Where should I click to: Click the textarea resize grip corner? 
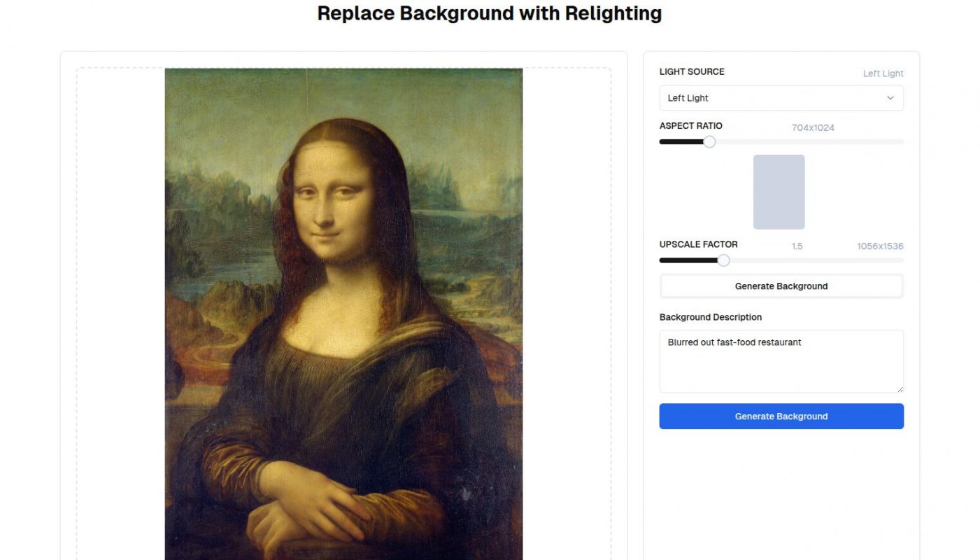pos(900,389)
